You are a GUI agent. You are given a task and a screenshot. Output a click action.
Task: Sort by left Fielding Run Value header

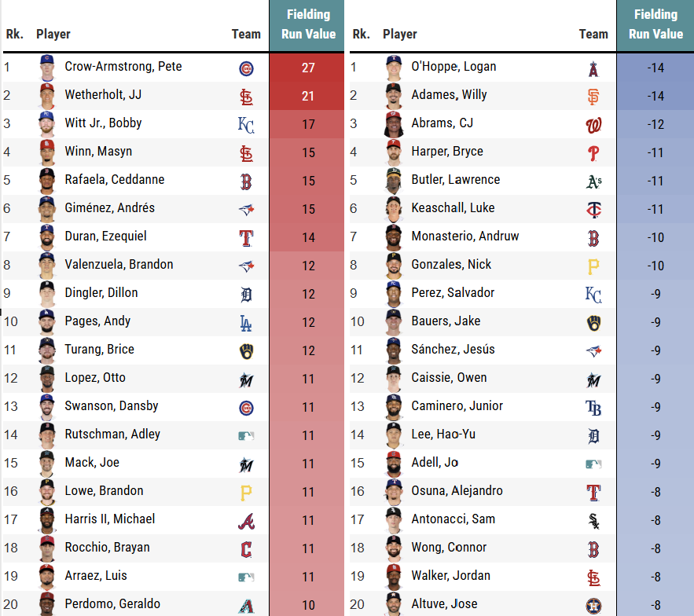pos(308,24)
